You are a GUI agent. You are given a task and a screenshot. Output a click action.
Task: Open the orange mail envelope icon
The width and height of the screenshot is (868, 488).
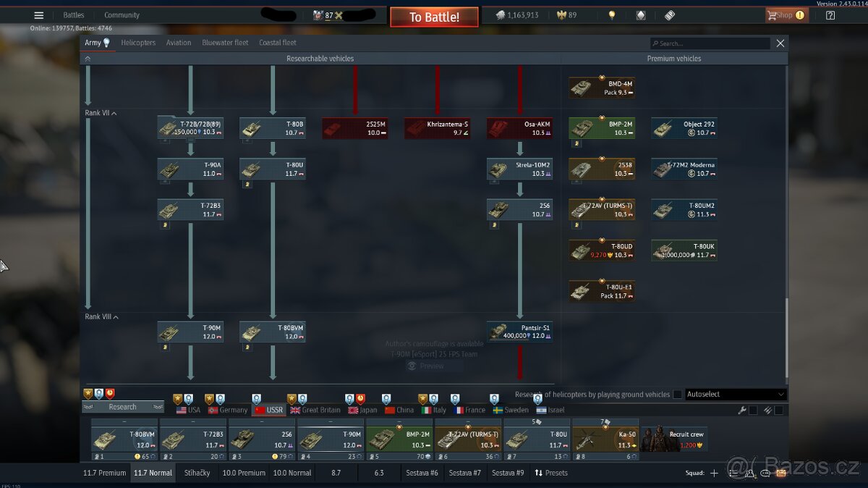pos(781,473)
